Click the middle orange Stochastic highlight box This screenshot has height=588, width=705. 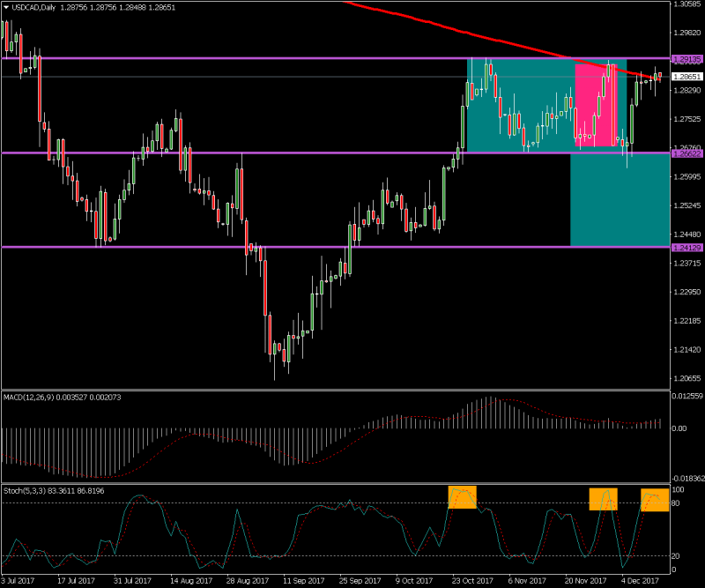pyautogui.click(x=603, y=499)
